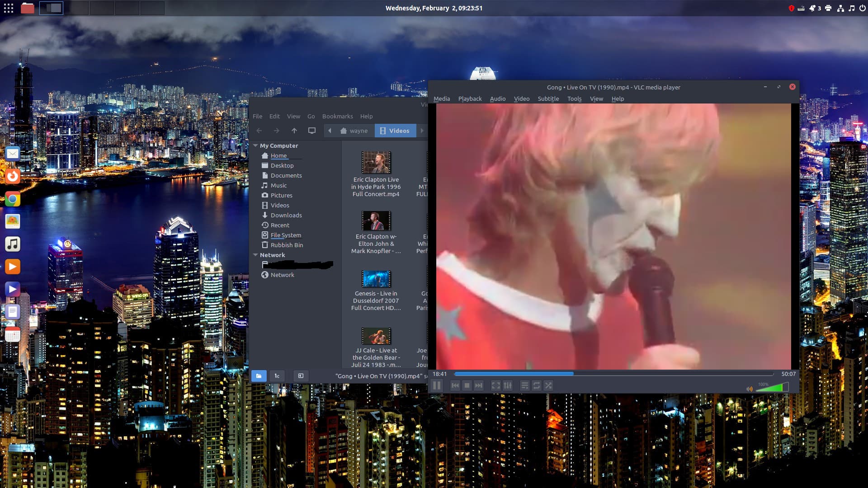Image resolution: width=868 pixels, height=488 pixels.
Task: Open the Playback menu in VLC
Action: coord(470,99)
